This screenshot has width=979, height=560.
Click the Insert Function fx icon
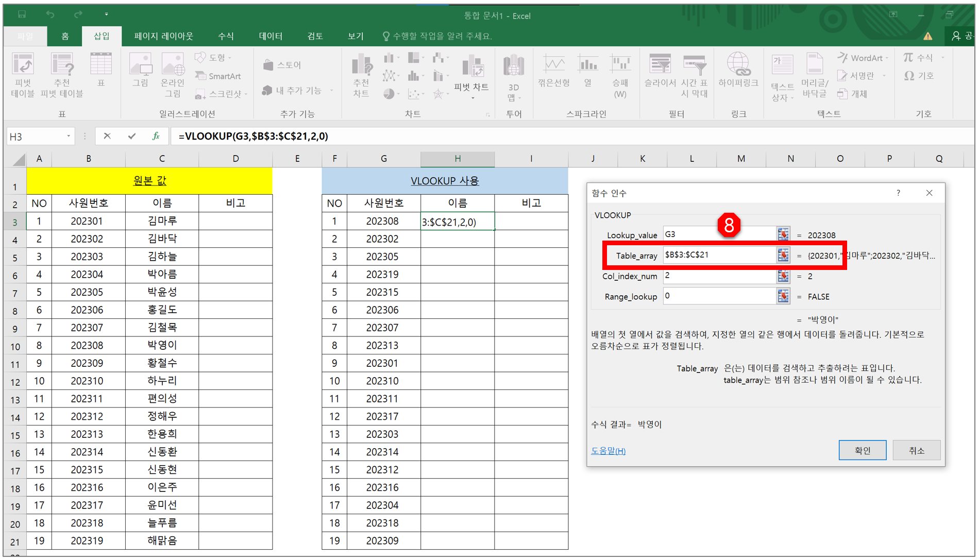[x=156, y=136]
